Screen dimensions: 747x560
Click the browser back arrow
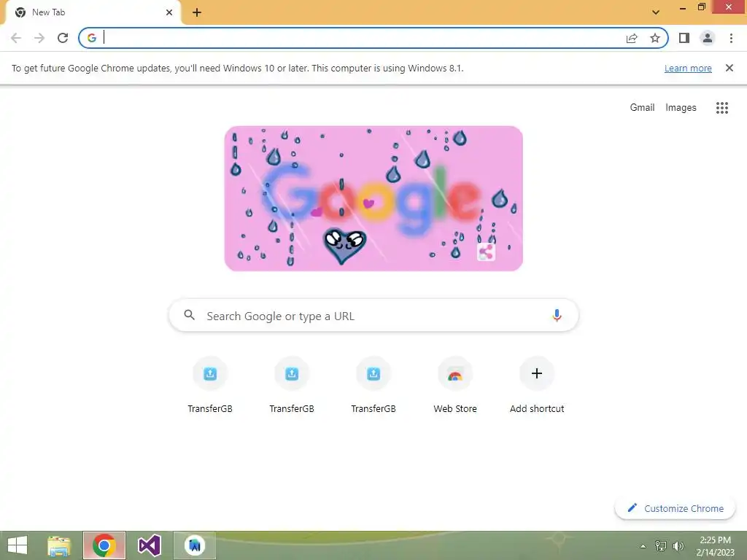tap(16, 38)
